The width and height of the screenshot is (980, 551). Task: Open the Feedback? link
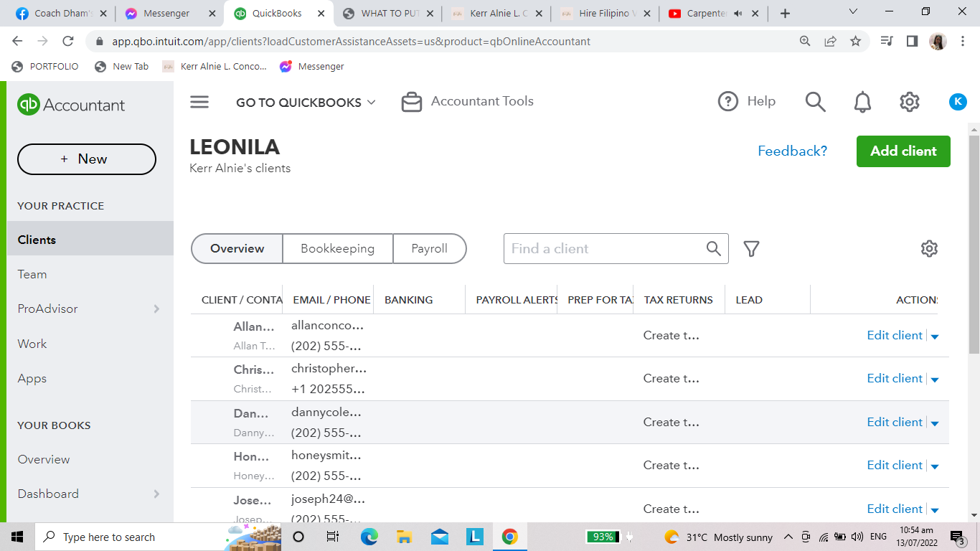(x=793, y=151)
